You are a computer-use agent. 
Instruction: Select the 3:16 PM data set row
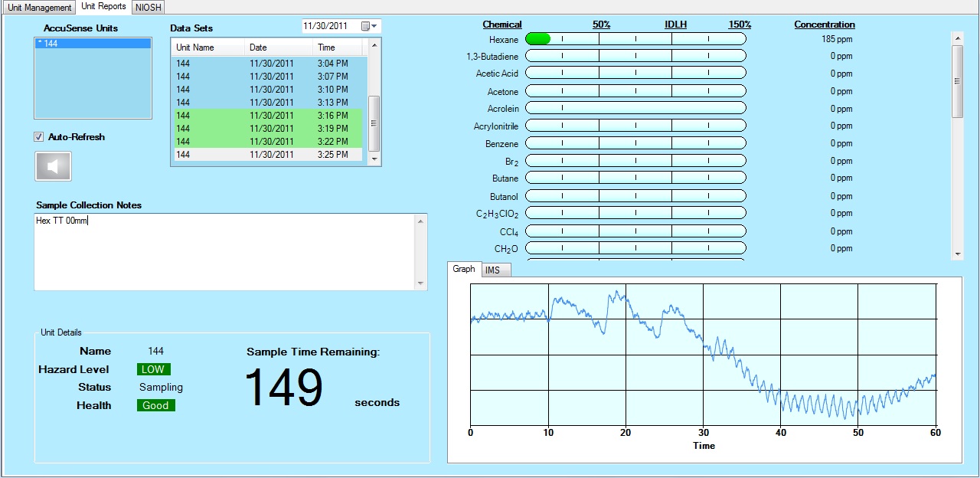(x=266, y=115)
